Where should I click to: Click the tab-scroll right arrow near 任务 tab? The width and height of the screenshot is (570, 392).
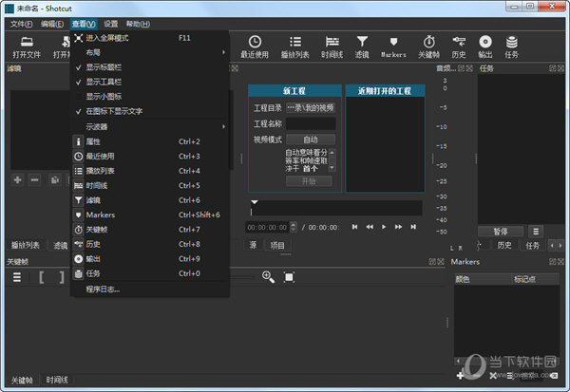tap(560, 246)
